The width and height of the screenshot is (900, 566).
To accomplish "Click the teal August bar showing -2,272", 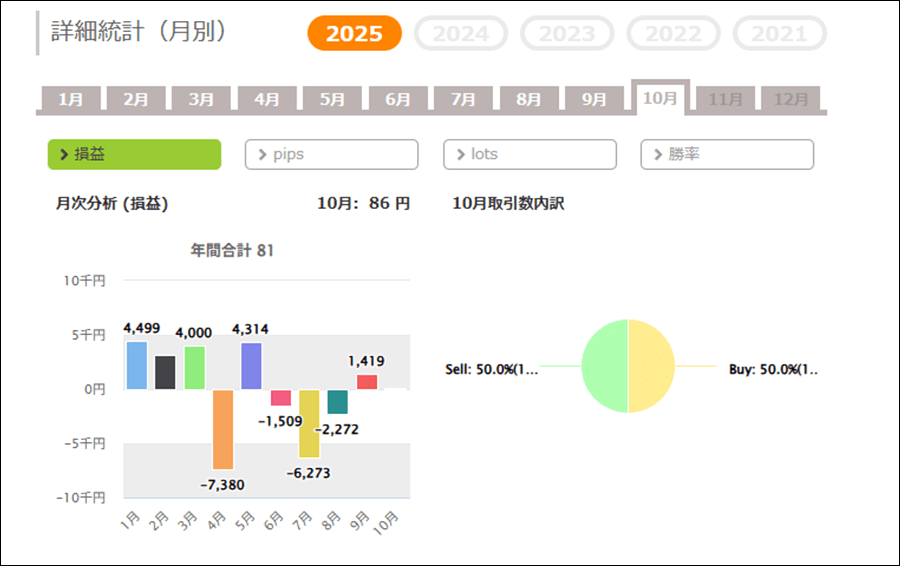I will tap(338, 401).
